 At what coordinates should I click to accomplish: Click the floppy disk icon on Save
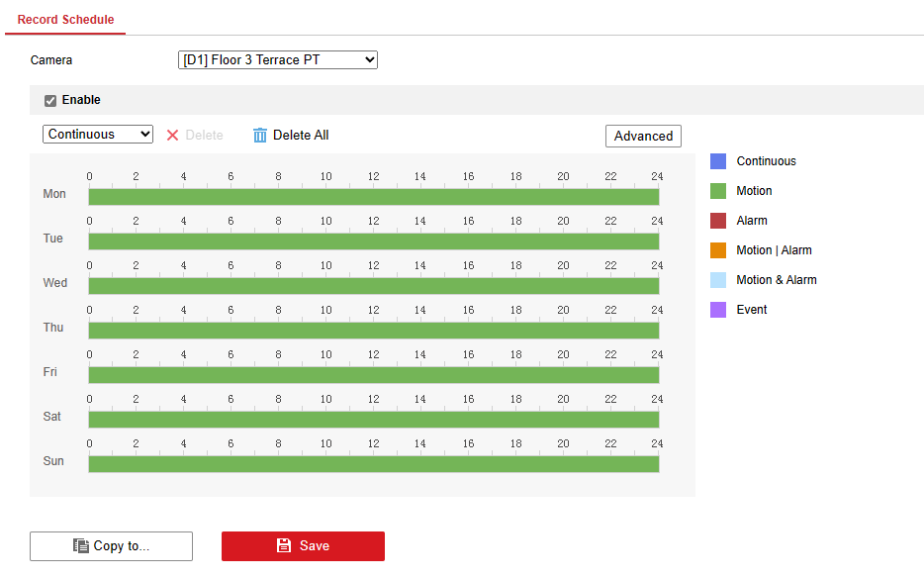click(x=284, y=545)
